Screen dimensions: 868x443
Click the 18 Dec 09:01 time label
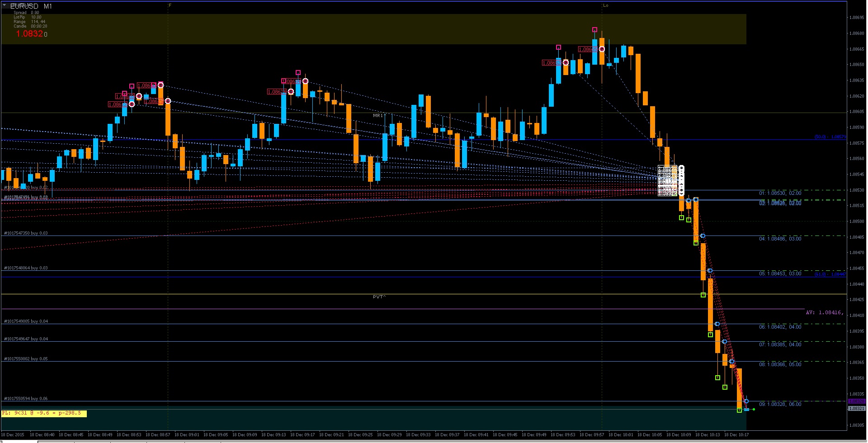187,435
